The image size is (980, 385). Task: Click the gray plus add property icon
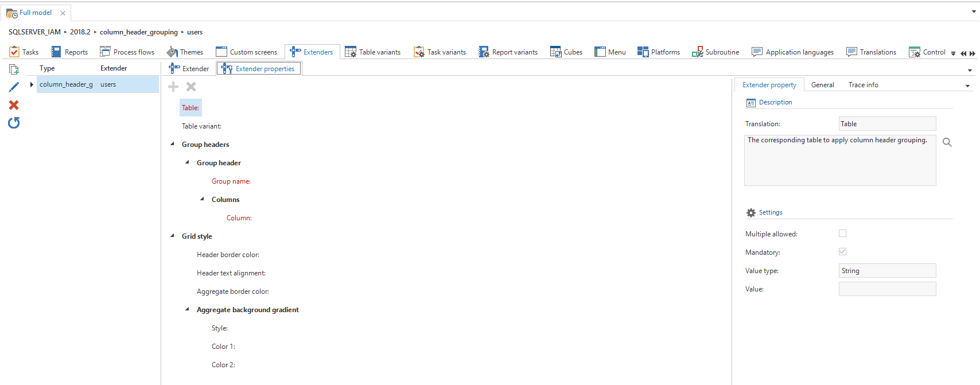click(x=173, y=87)
